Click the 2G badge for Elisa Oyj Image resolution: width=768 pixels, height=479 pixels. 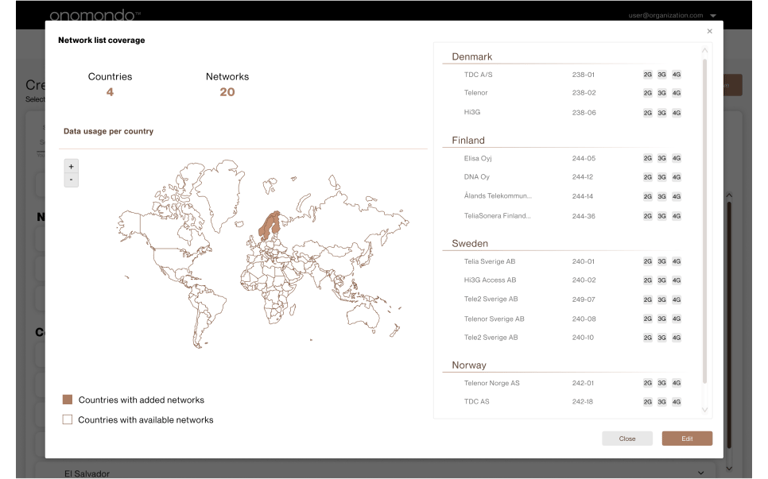coord(648,158)
